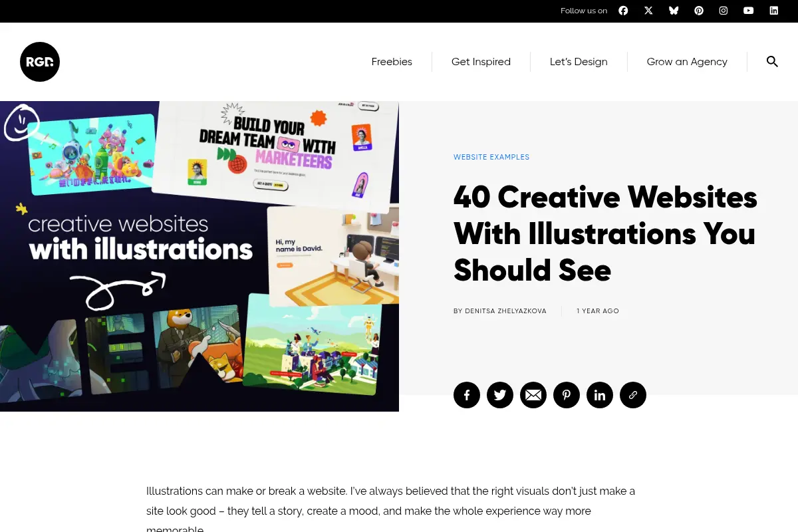This screenshot has width=798, height=532.
Task: Copy article link with chain icon button
Action: click(633, 395)
